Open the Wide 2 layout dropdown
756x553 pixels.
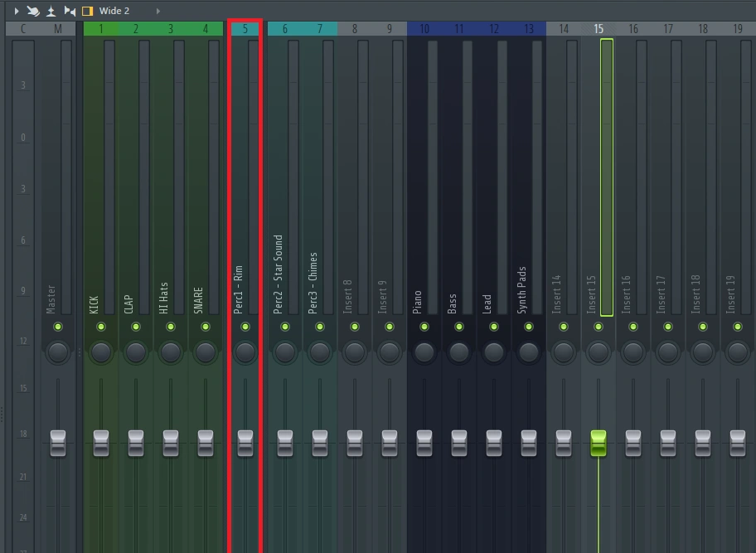114,11
